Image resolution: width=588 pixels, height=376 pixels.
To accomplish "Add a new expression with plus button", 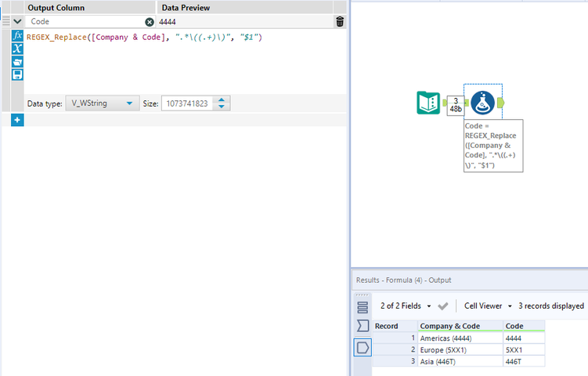I will coord(17,120).
